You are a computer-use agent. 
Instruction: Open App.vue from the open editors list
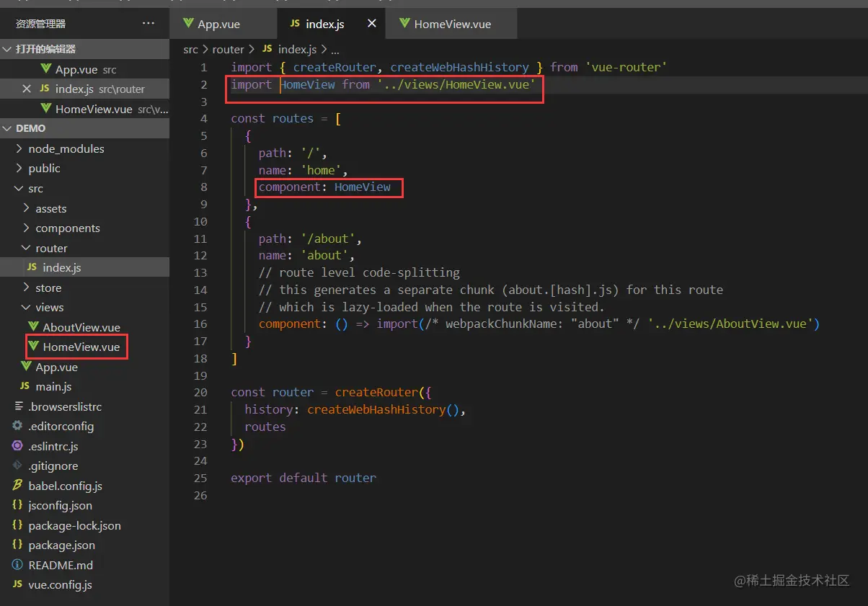84,69
